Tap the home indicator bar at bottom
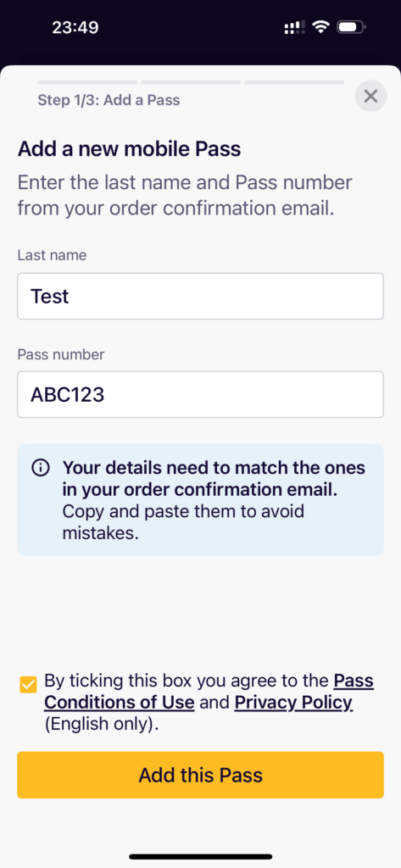The image size is (401, 868). 200,856
